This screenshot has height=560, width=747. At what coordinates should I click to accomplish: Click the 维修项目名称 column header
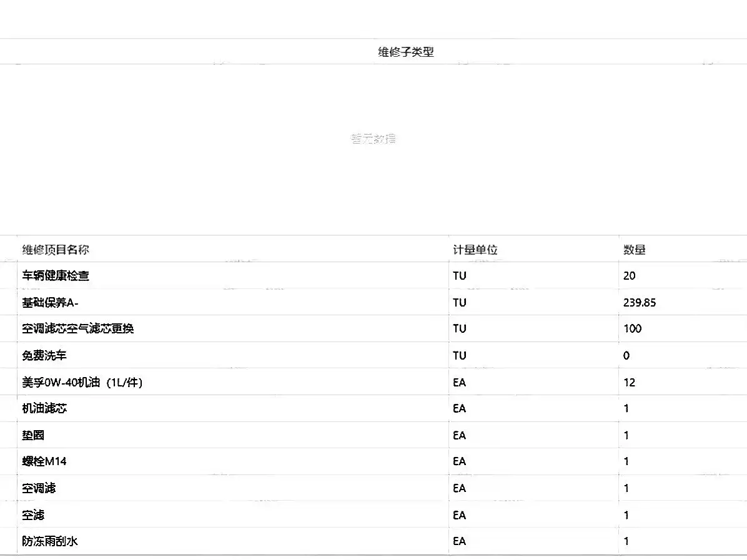pyautogui.click(x=56, y=250)
